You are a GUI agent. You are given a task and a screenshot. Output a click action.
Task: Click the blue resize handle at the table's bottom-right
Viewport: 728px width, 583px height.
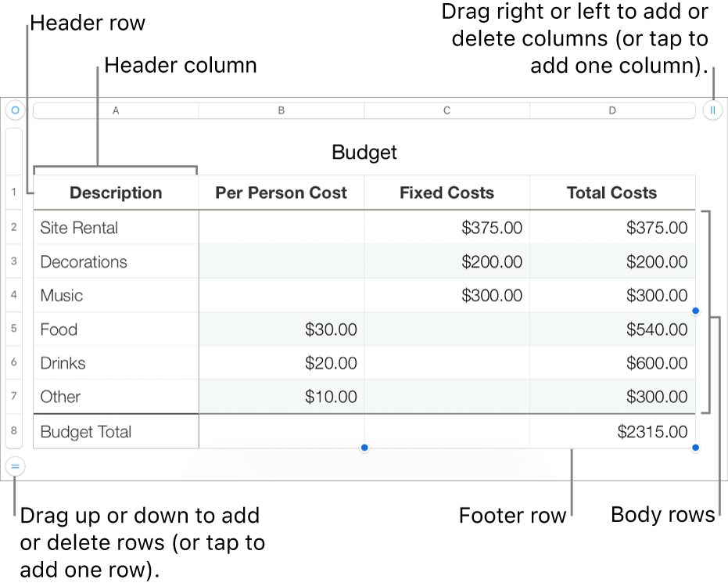695,447
